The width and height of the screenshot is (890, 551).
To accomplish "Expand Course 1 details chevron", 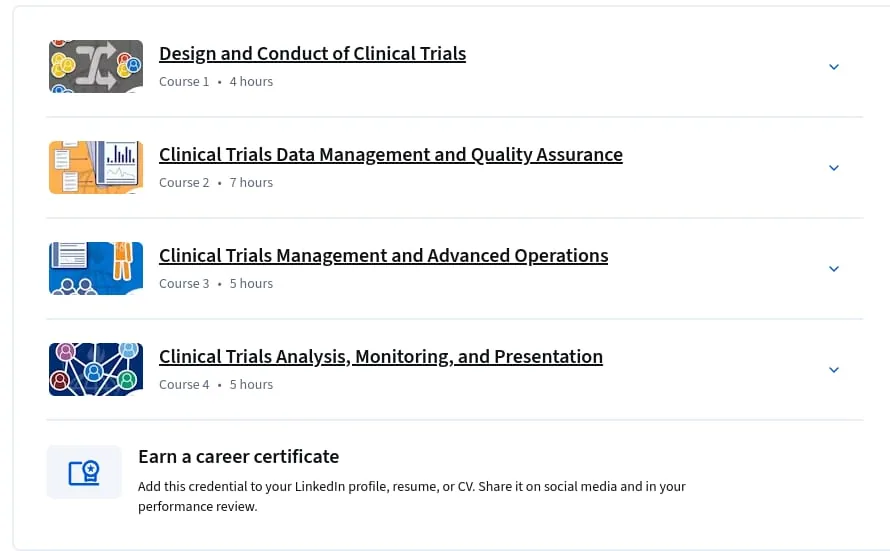I will (x=833, y=67).
